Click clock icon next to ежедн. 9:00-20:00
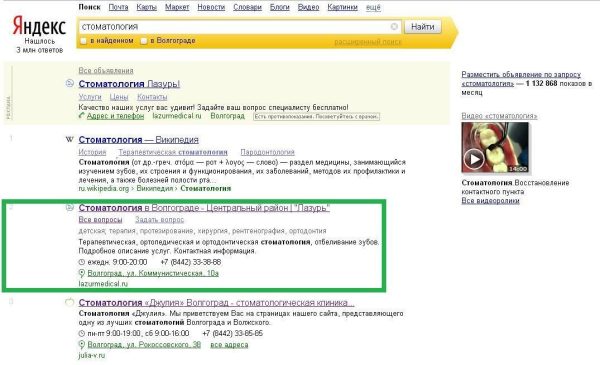Image resolution: width=600 pixels, height=365 pixels. (82, 262)
